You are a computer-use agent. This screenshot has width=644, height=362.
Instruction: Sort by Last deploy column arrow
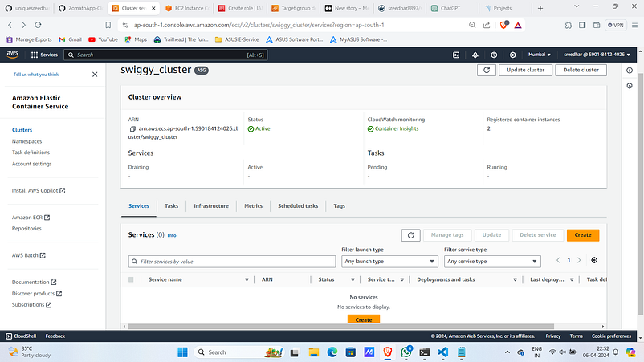point(572,279)
